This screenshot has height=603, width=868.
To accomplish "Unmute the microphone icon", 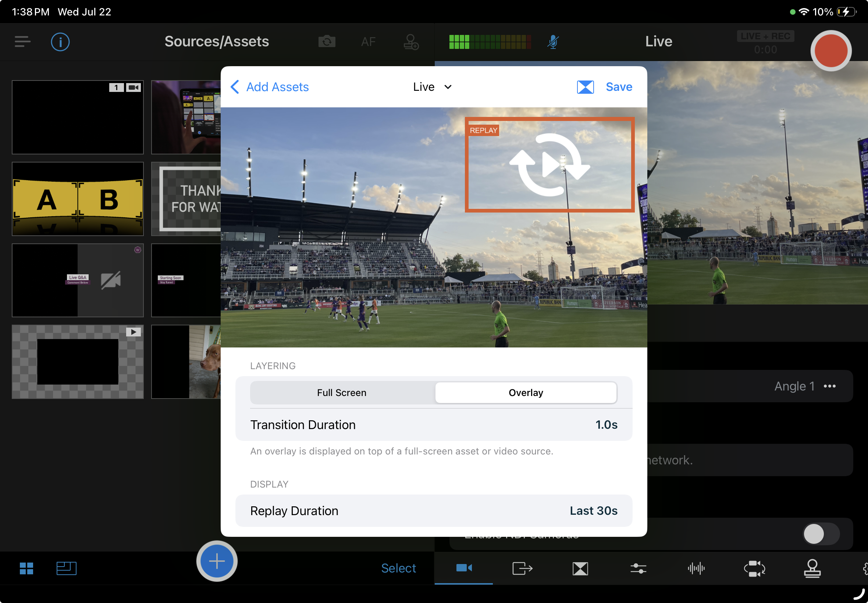I will [x=553, y=42].
